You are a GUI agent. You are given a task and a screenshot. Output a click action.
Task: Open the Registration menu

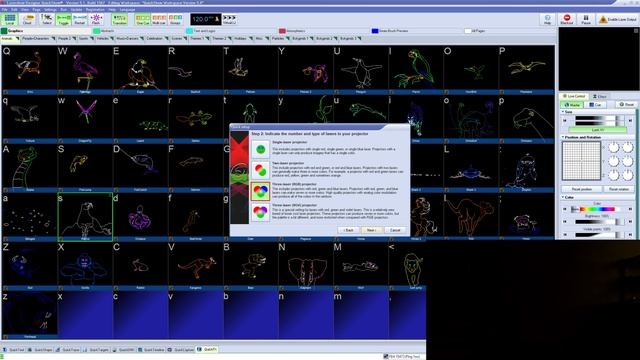[95, 9]
